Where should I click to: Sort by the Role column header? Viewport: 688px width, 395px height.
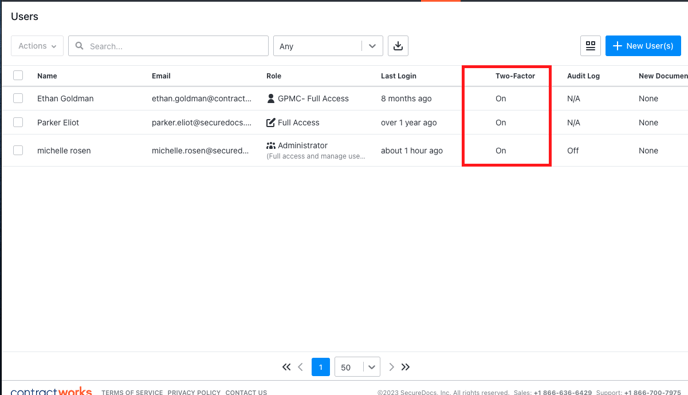click(274, 76)
